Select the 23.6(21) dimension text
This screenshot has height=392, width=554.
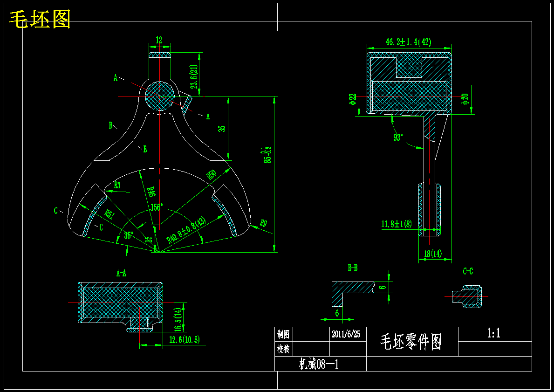pyautogui.click(x=193, y=76)
